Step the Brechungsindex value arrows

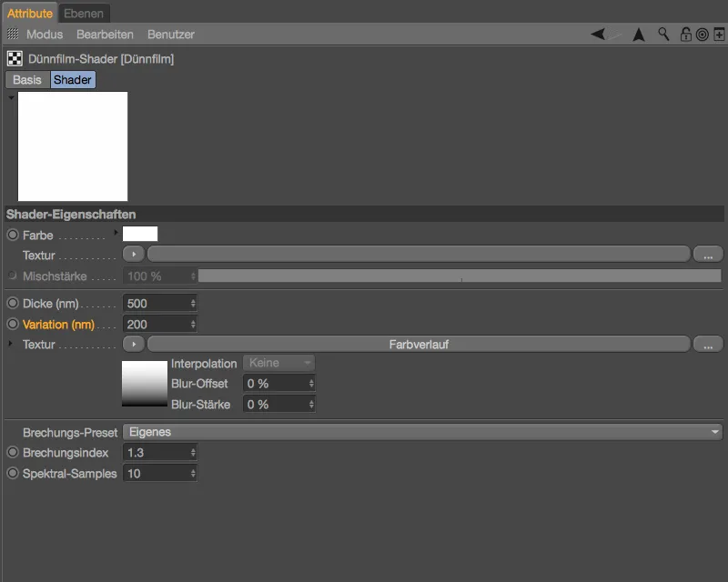coord(193,453)
